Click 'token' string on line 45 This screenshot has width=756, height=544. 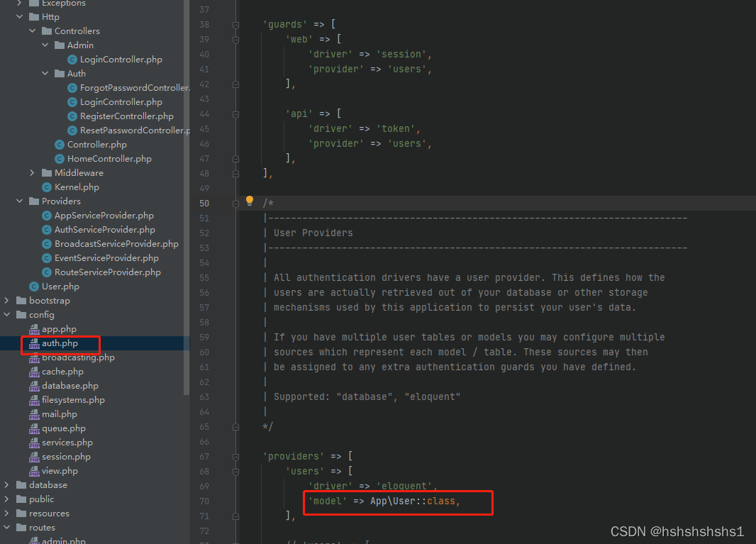point(395,129)
